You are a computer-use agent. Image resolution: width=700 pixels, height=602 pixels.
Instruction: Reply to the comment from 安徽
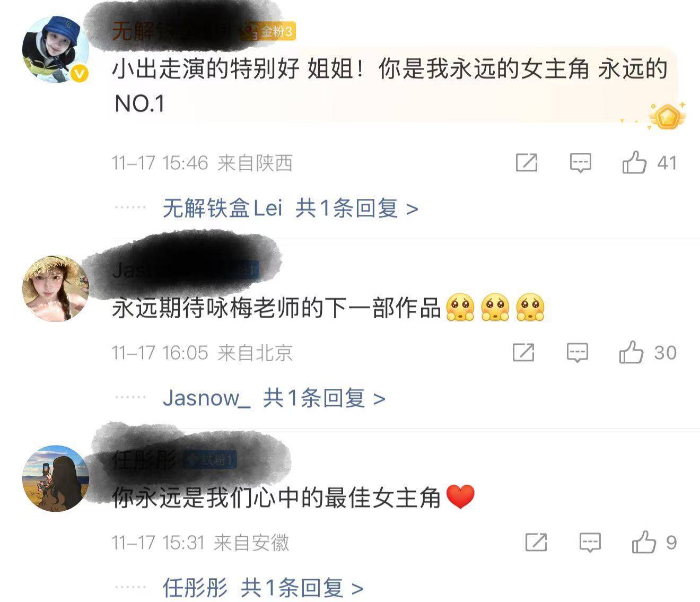pos(590,542)
